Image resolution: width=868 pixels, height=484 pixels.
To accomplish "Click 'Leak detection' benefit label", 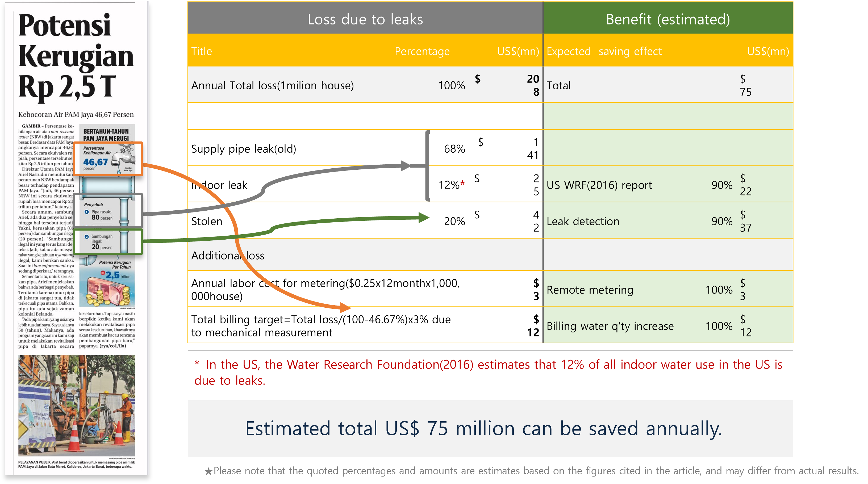I will 583,221.
